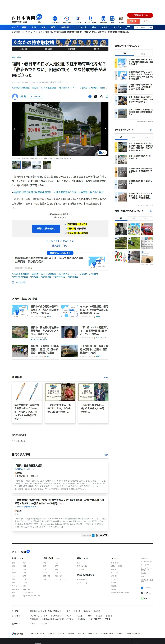Open 九州ニュース breadcrumb link
Image resolution: width=165 pixels, height=644 pixels.
(31, 32)
